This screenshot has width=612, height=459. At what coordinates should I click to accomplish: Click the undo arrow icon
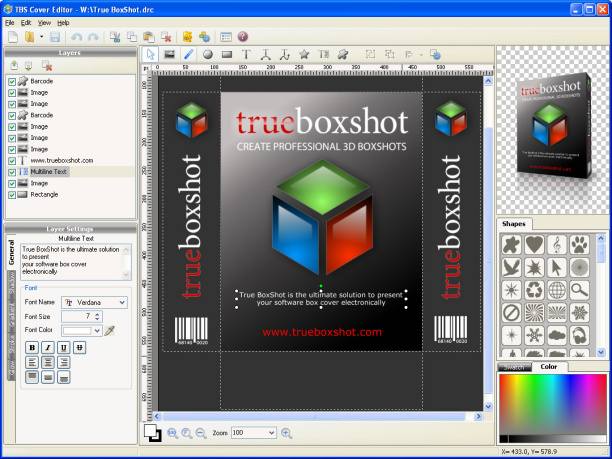tap(76, 37)
